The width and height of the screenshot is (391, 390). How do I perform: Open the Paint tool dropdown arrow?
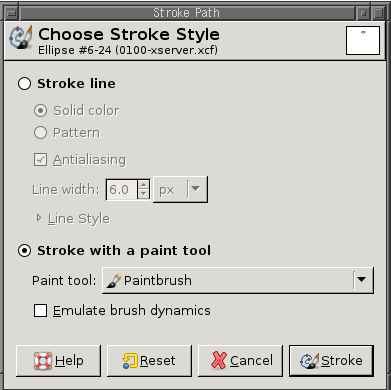click(362, 280)
